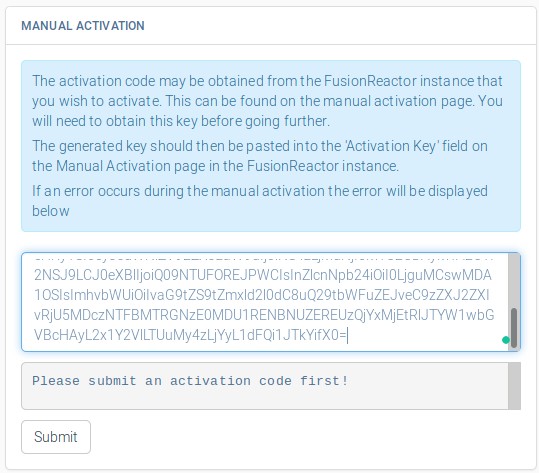Click the output message box scrollbar
Viewport: 539px width, 473px height.
(514, 386)
